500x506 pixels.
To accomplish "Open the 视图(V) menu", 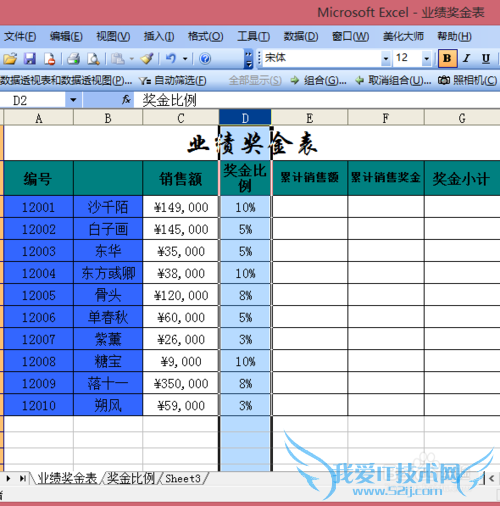I will (x=113, y=36).
